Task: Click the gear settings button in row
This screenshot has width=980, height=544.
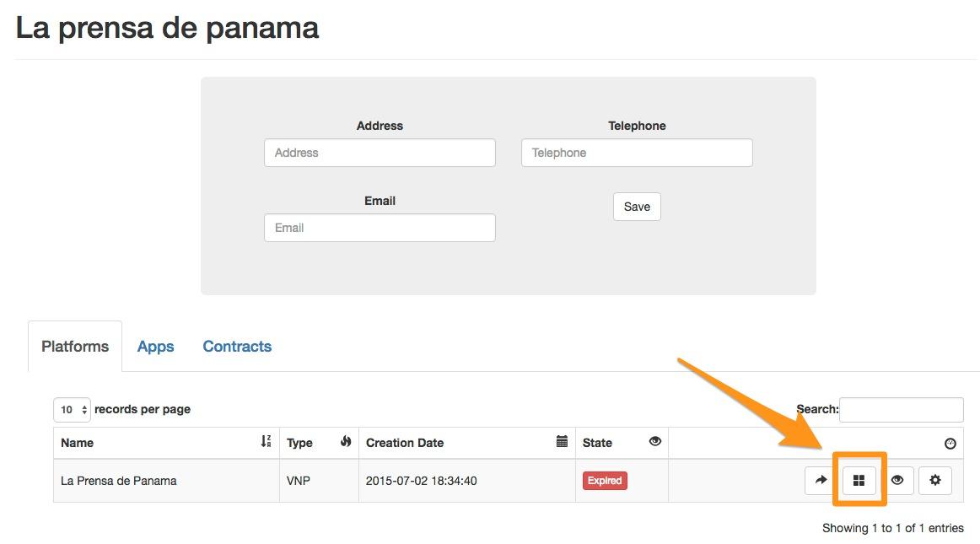Action: pyautogui.click(x=934, y=481)
